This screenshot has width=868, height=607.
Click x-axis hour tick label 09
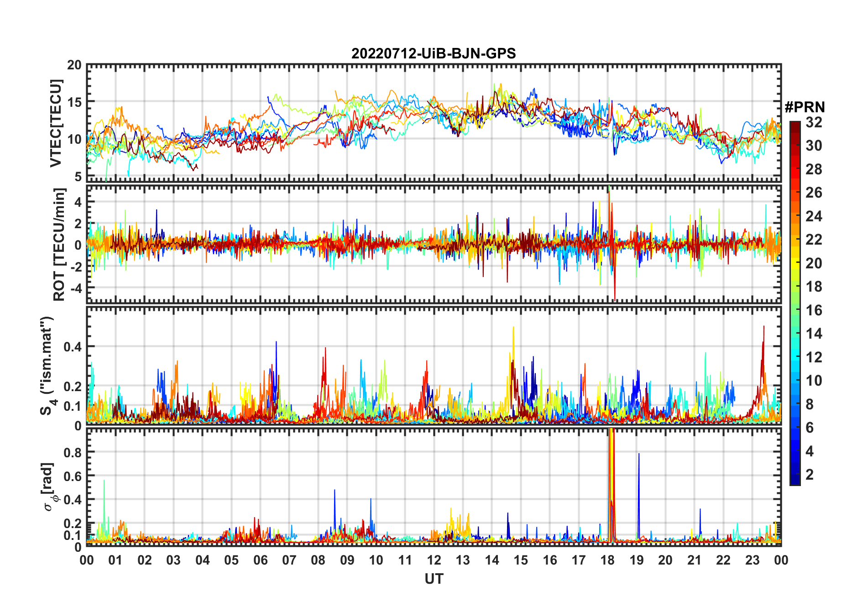tap(347, 560)
